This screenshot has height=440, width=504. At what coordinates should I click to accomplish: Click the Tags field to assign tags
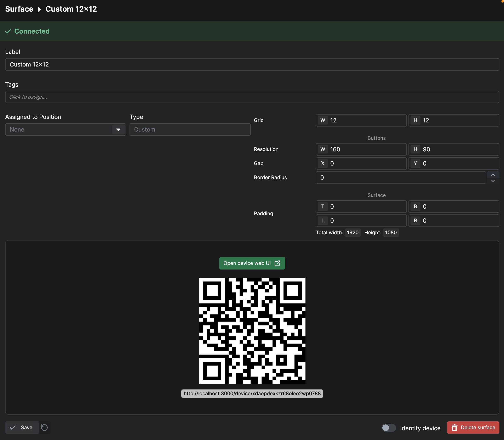click(x=252, y=97)
